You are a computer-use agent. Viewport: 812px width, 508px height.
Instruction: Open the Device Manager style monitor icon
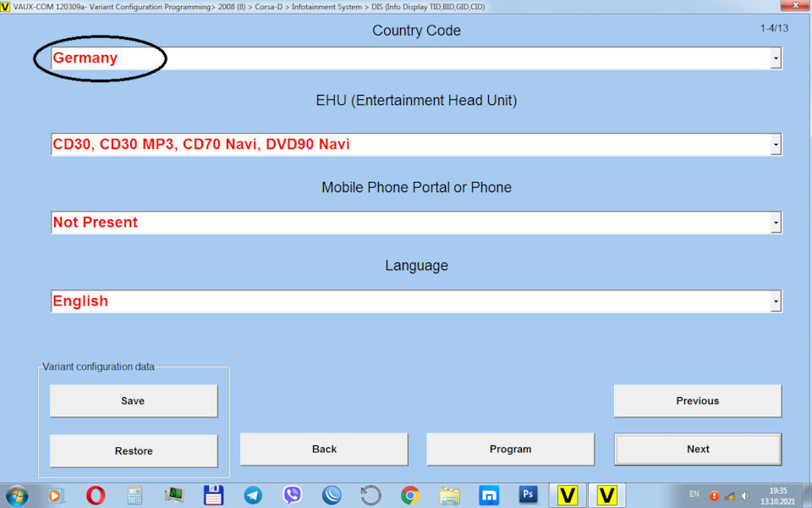[x=174, y=495]
